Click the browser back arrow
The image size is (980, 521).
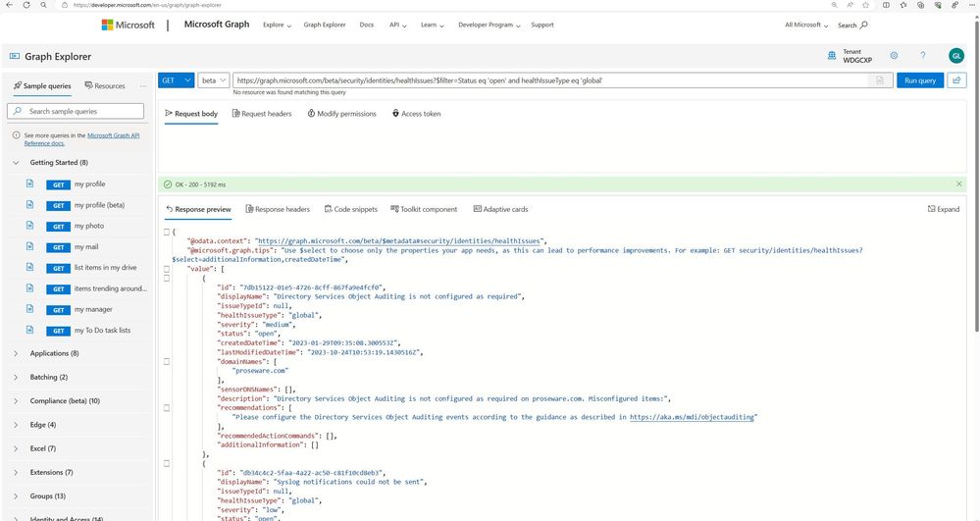coord(9,4)
